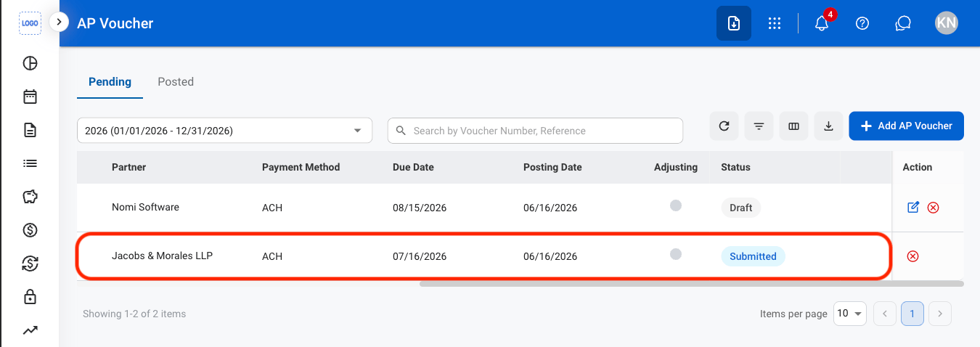The height and width of the screenshot is (347, 980).
Task: Open the items per page dropdown showing 10
Action: (x=850, y=314)
